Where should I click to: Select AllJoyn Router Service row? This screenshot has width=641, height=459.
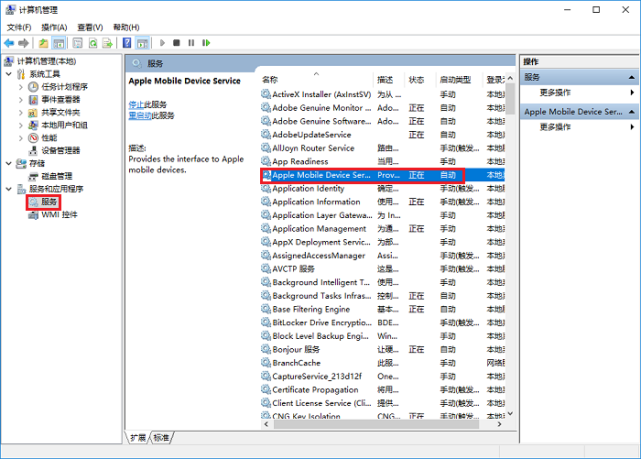(x=383, y=148)
